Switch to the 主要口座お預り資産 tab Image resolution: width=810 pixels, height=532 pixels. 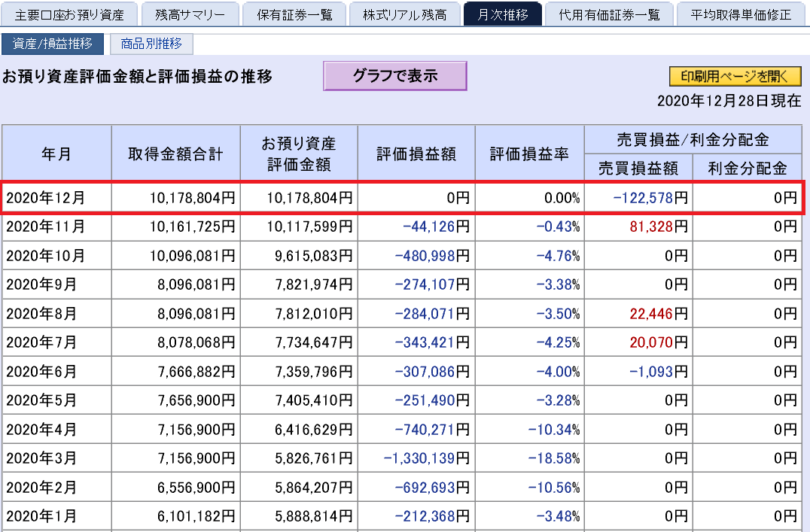[69, 14]
